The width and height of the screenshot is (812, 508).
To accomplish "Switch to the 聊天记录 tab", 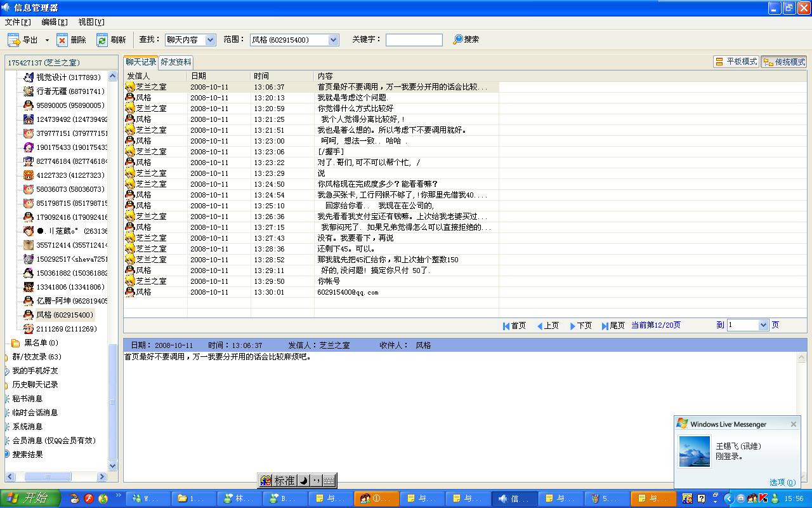I will pos(141,62).
